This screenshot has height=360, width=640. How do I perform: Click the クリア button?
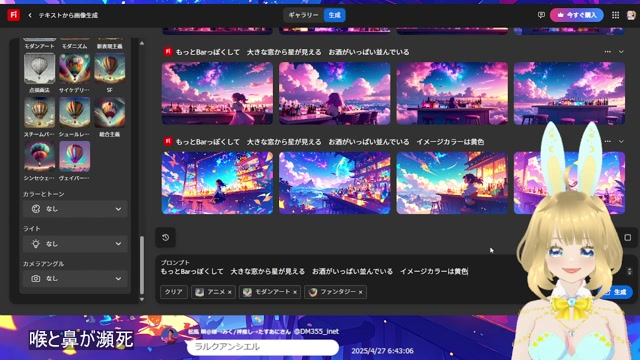(x=173, y=292)
